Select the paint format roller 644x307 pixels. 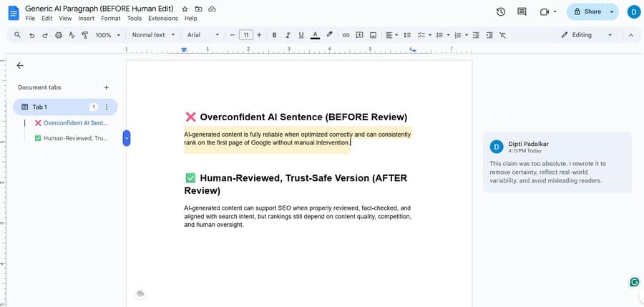84,34
